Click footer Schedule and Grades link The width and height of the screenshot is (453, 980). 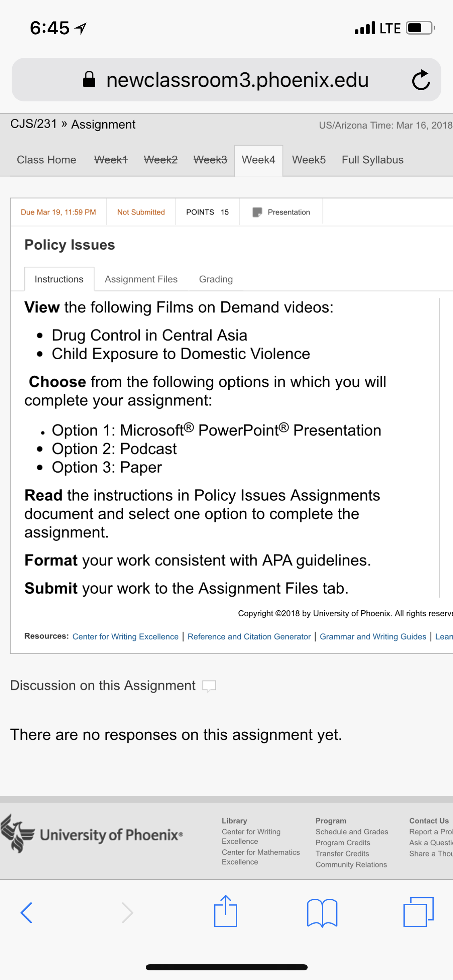pos(352,832)
